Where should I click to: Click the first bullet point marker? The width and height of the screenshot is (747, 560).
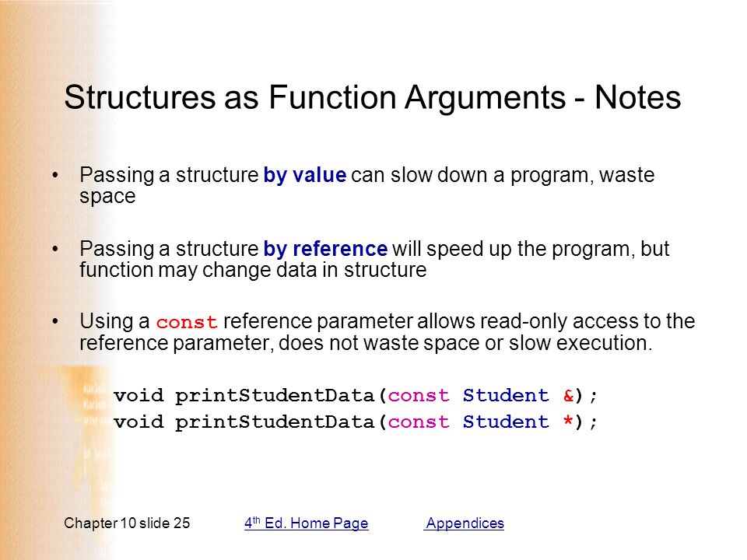[x=56, y=175]
